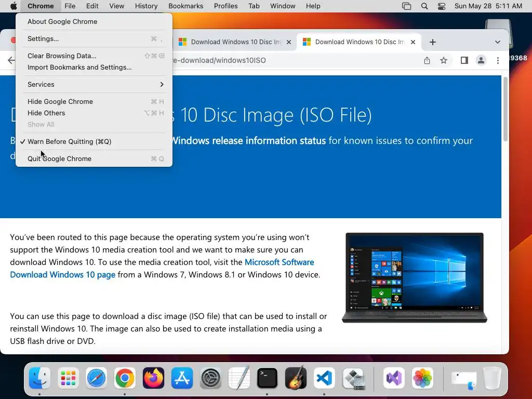Select Hide Others menu entry
This screenshot has height=399, width=532.
tap(94, 113)
